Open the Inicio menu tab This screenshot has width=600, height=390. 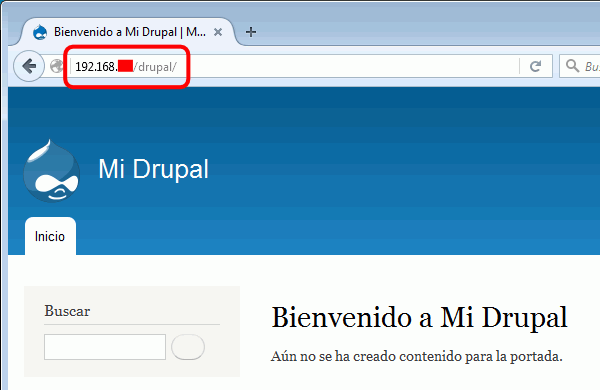[50, 236]
